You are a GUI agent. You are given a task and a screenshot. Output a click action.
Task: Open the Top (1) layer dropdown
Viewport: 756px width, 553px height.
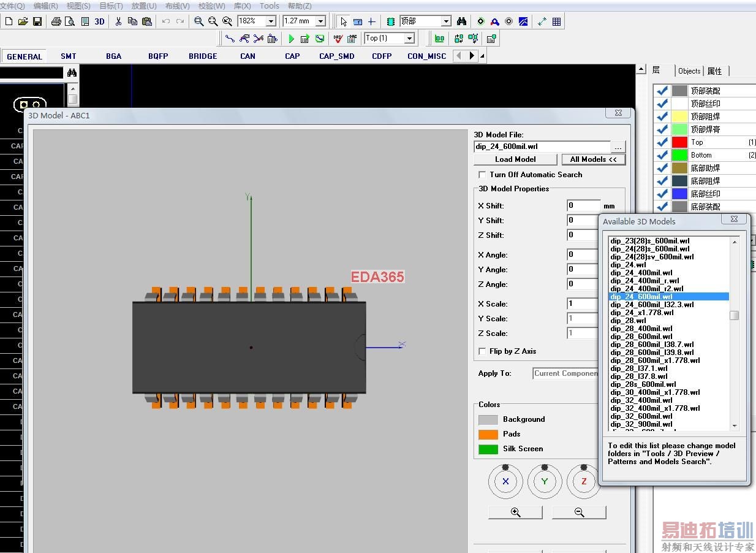click(x=409, y=39)
